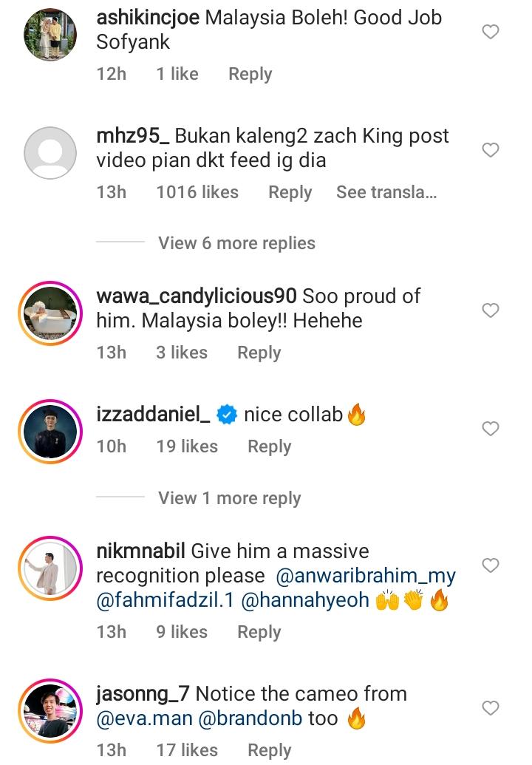The height and width of the screenshot is (765, 532).
Task: Like nikmnabil's recognition comment
Action: click(x=491, y=565)
